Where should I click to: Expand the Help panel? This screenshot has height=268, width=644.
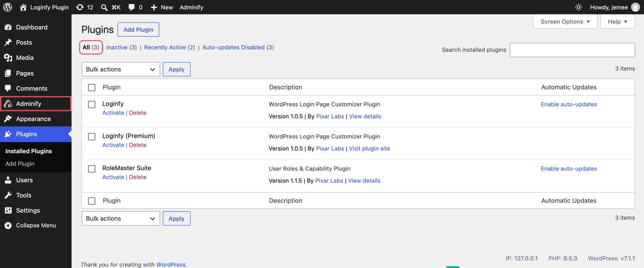pos(617,22)
